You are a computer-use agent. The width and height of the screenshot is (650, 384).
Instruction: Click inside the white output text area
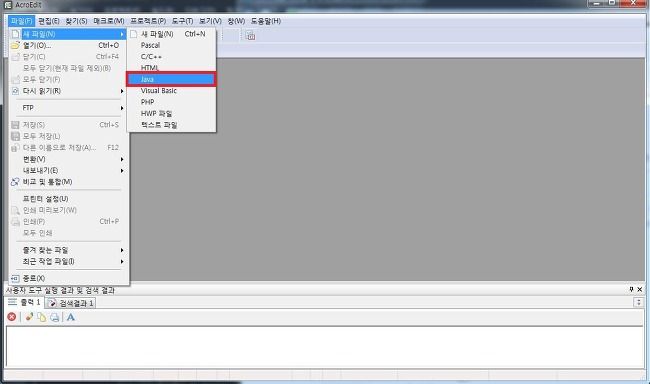pyautogui.click(x=325, y=347)
